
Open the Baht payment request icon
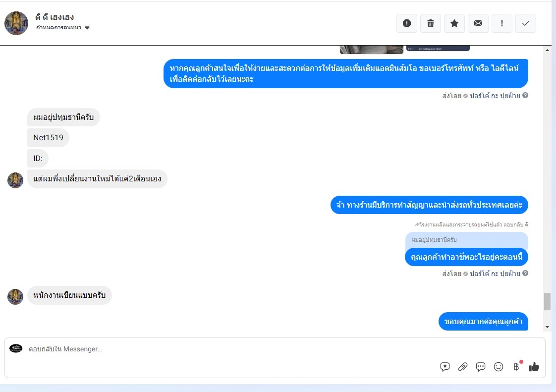[516, 367]
